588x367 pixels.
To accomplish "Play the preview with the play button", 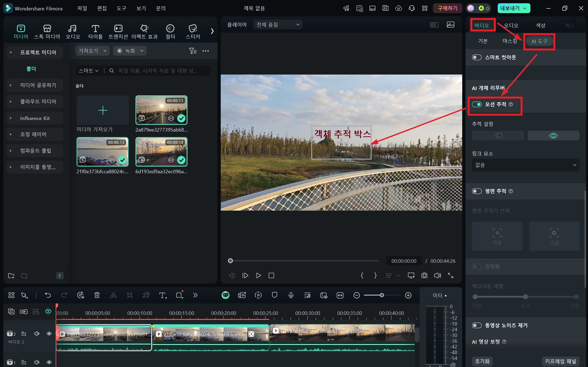I will click(x=258, y=275).
